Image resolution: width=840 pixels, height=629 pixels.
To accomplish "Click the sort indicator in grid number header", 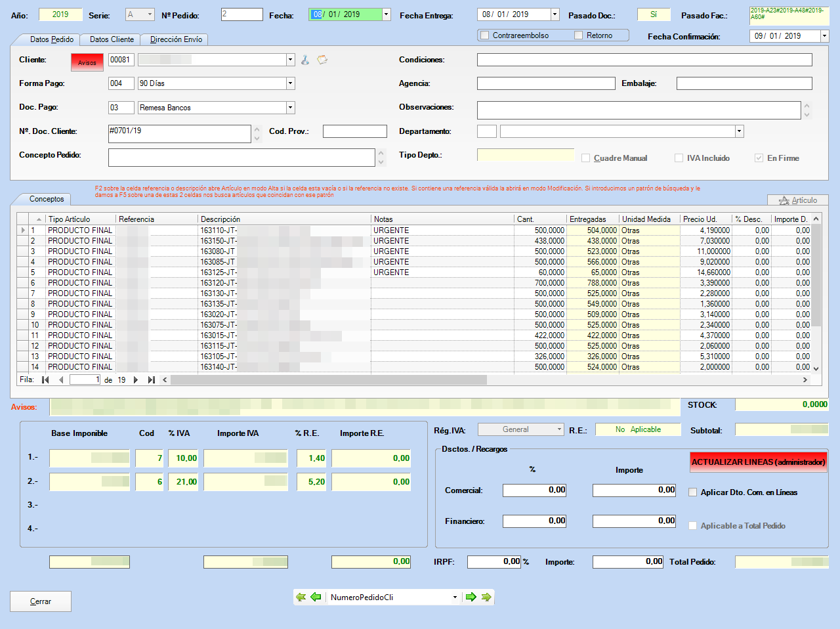I will tap(39, 219).
